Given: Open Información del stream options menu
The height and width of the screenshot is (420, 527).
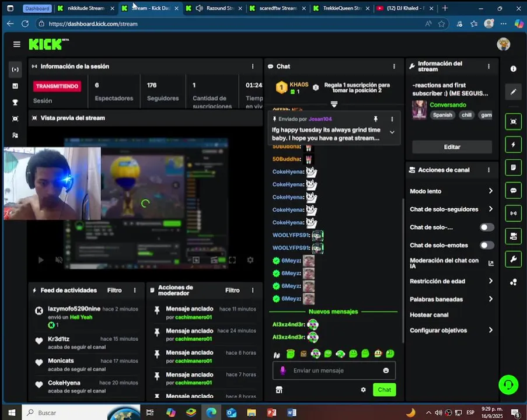Looking at the screenshot, I should click(x=488, y=66).
